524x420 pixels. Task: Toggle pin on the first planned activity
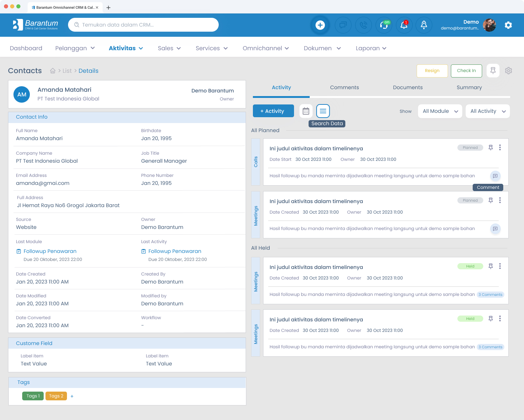491,148
